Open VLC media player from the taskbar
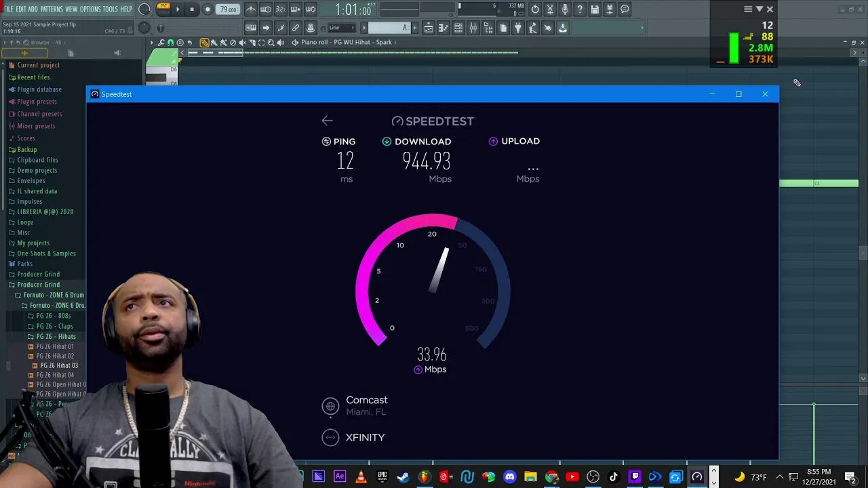Viewport: 868px width, 488px height. 361,477
